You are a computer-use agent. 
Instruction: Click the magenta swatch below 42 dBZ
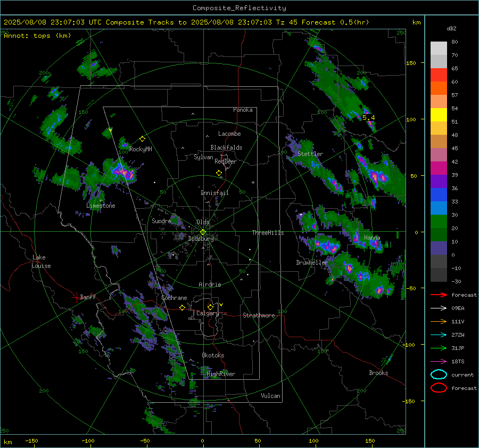coord(439,168)
